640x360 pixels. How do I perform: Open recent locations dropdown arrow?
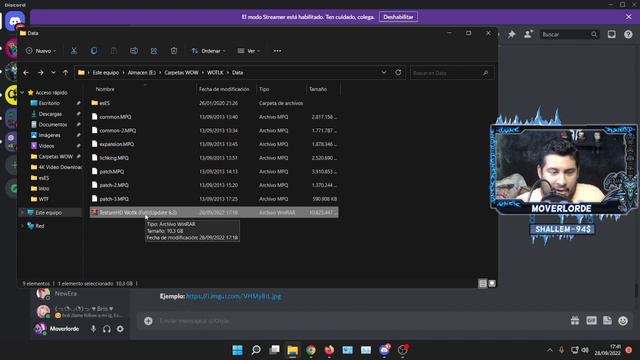coord(53,73)
